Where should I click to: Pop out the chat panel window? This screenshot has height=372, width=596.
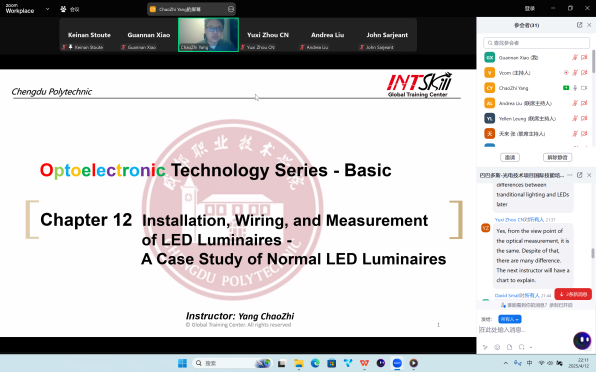(579, 175)
